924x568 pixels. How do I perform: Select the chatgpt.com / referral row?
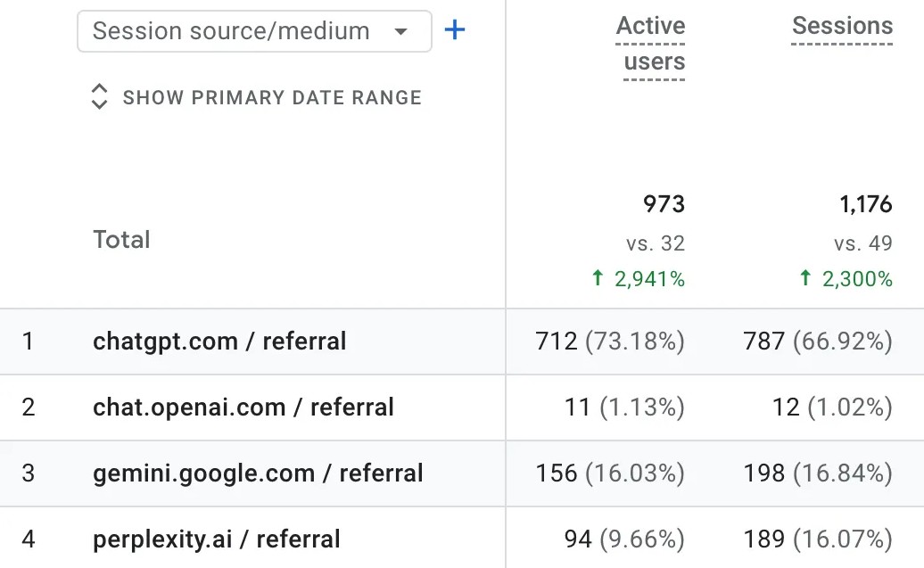coord(219,341)
